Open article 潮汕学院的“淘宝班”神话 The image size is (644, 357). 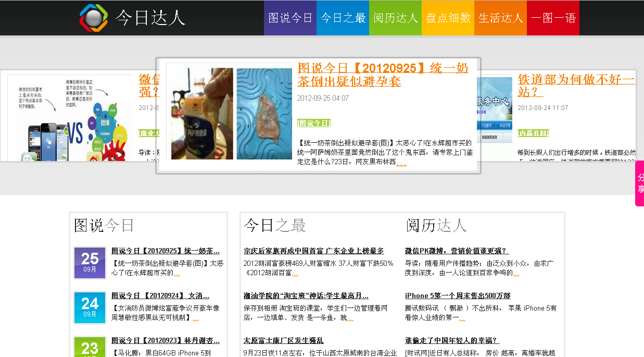[x=306, y=296]
